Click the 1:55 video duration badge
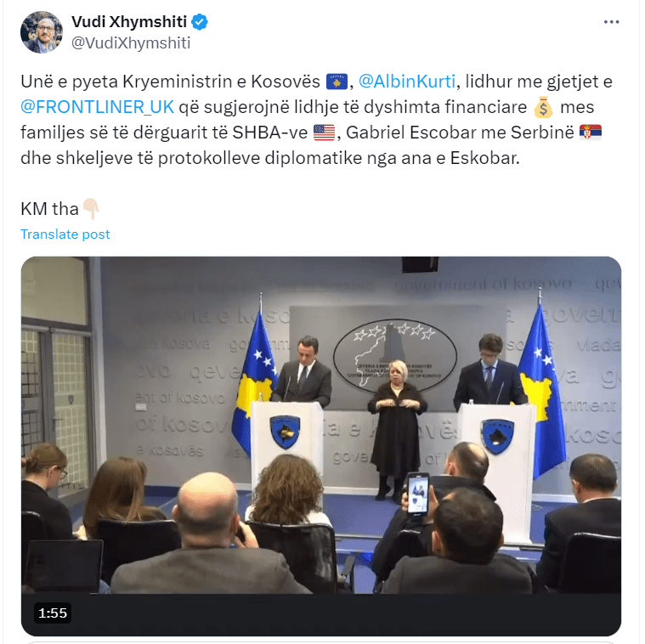 (53, 613)
